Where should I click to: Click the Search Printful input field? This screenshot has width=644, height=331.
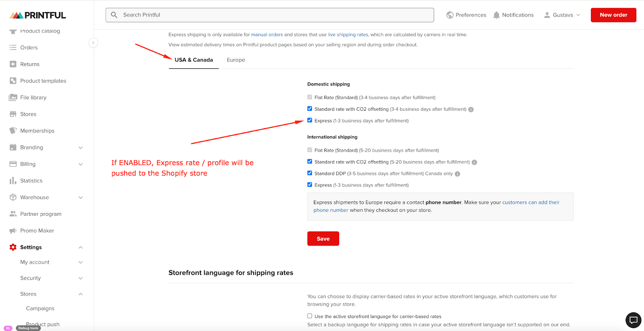(x=270, y=15)
